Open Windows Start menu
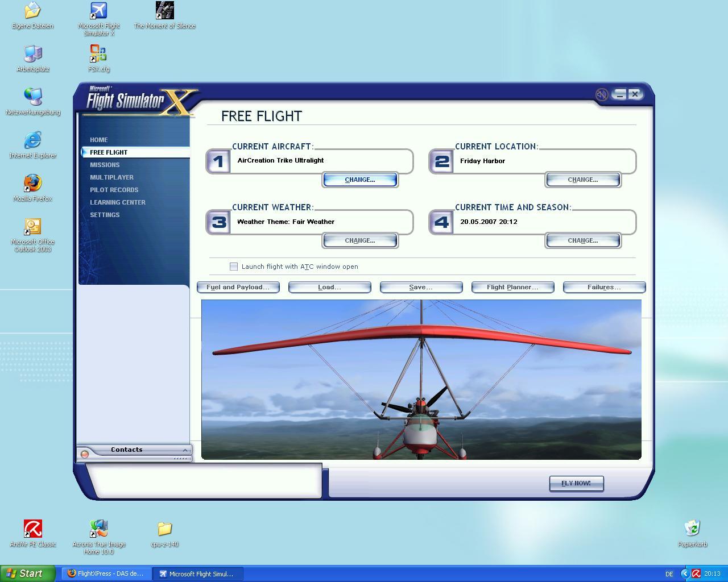Screen dimensions: 728x582 (28, 573)
